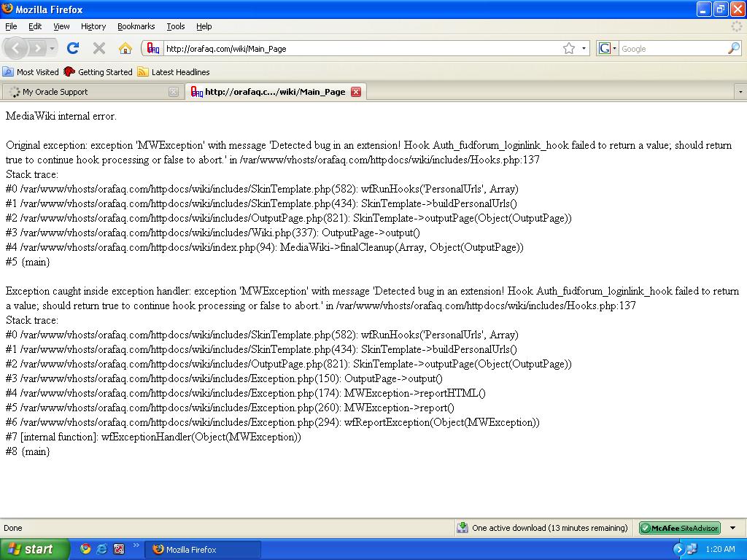Click the 'Done' status bar text
This screenshot has width=747, height=560.
point(13,528)
